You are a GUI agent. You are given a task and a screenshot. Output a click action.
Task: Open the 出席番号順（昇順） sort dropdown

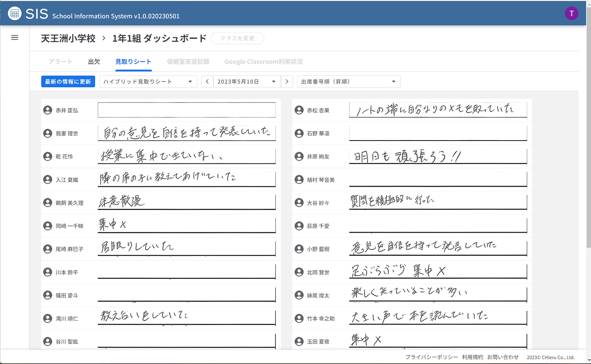coord(348,81)
